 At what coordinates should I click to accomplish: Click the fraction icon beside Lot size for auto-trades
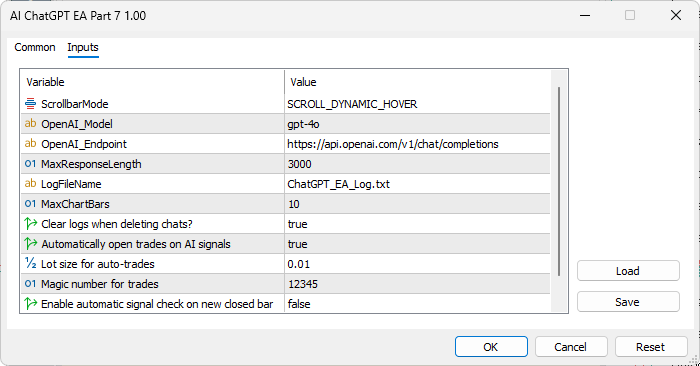pos(30,263)
